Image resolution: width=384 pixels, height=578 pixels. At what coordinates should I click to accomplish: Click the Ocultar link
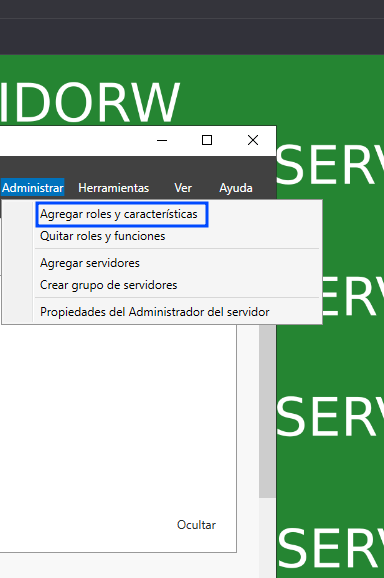click(x=196, y=525)
